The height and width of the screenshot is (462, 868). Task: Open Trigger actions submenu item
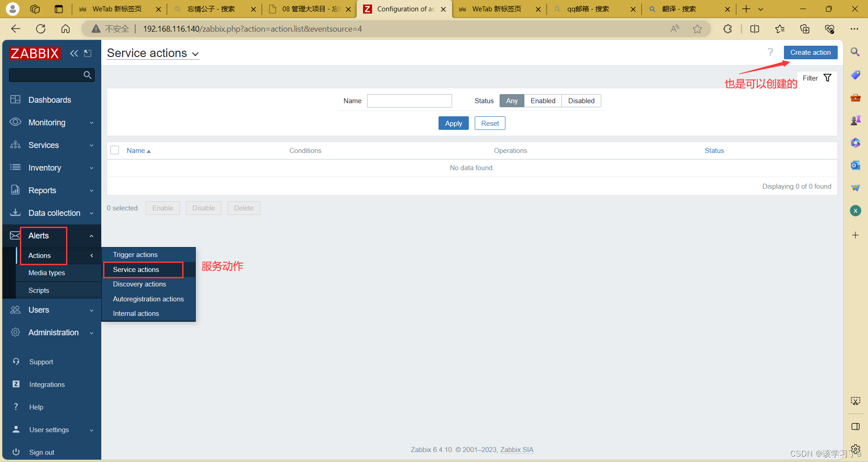point(148,255)
